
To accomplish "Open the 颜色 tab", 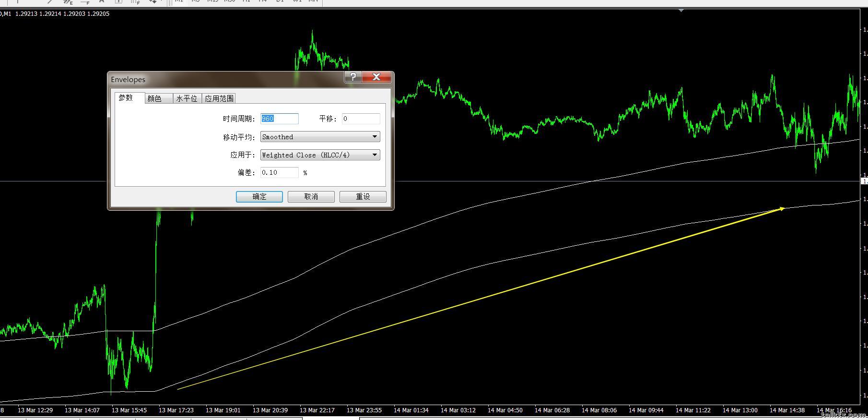I will click(x=159, y=98).
